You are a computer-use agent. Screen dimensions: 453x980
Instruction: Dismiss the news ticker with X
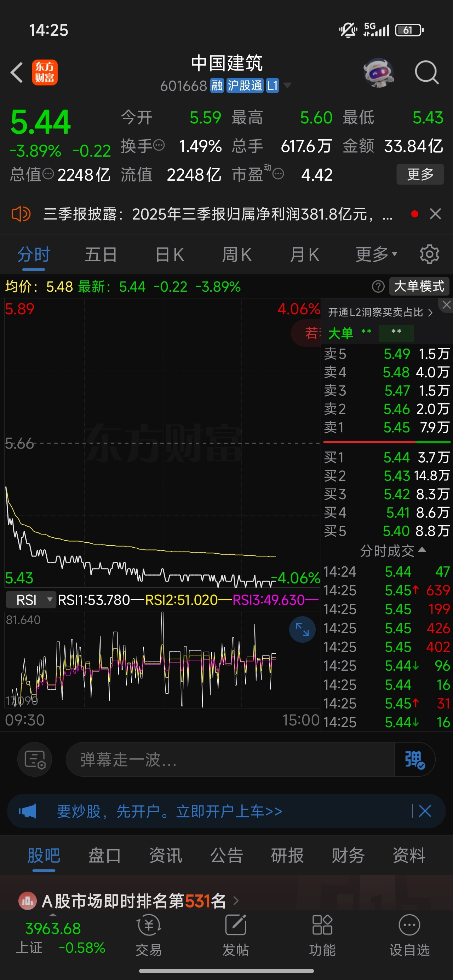click(435, 214)
